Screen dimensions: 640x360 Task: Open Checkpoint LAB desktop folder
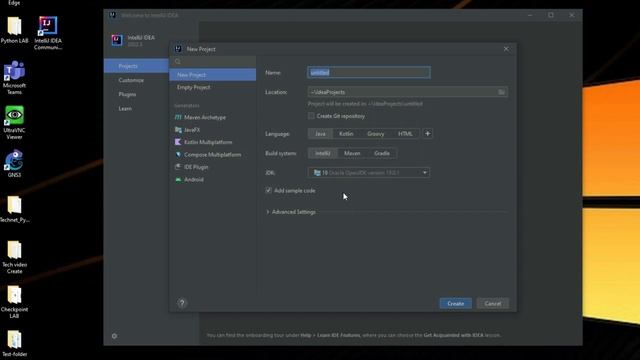click(x=14, y=302)
